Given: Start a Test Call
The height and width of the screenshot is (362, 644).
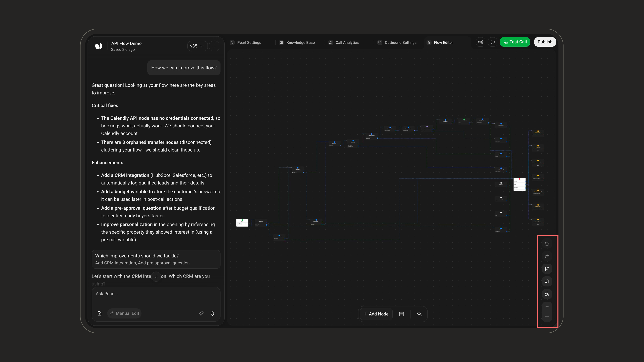Looking at the screenshot, I should tap(515, 42).
